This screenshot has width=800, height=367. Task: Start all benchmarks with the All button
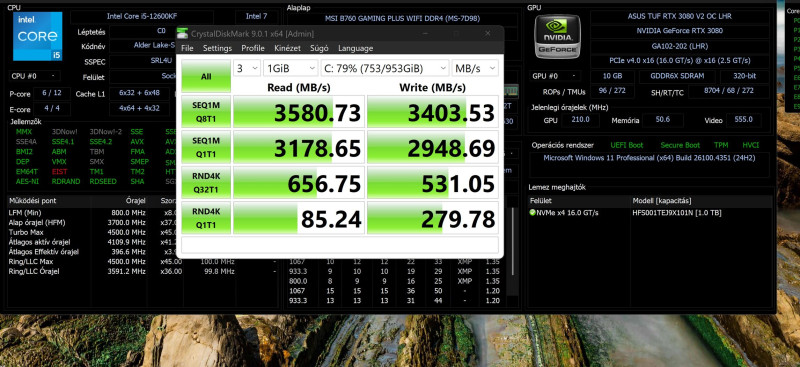click(206, 77)
